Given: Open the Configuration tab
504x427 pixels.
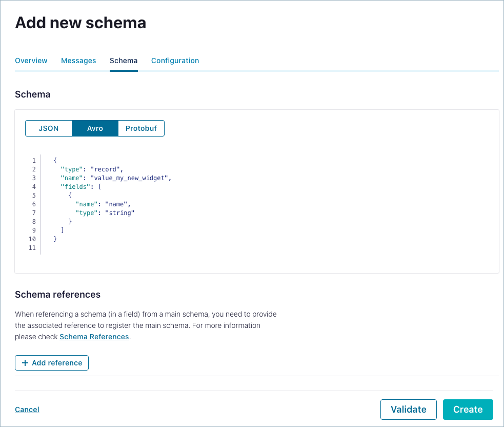Looking at the screenshot, I should [175, 61].
